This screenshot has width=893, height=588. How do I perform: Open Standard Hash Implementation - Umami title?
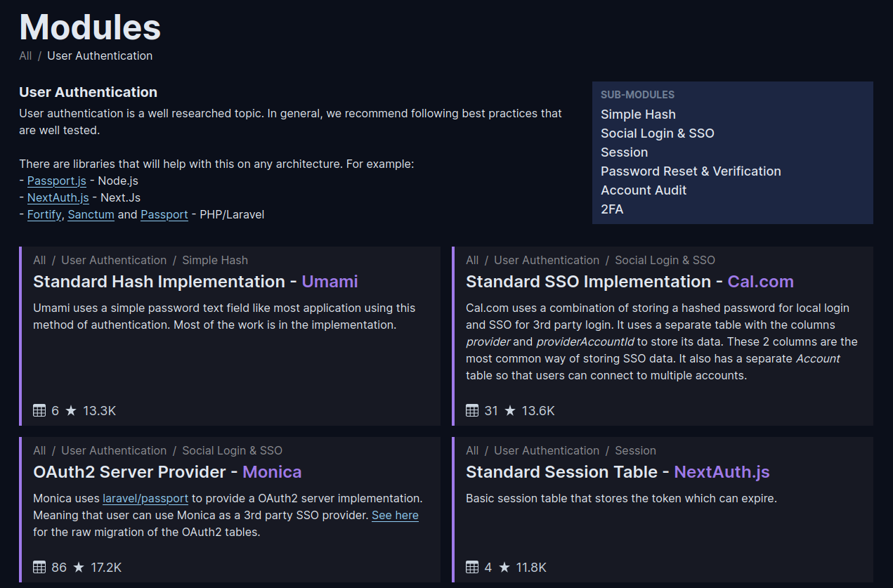[x=195, y=282]
